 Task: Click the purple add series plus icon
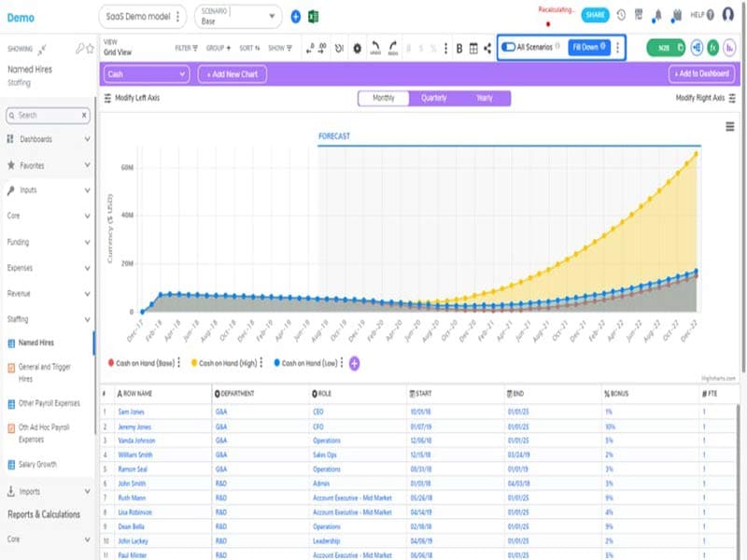pyautogui.click(x=355, y=363)
